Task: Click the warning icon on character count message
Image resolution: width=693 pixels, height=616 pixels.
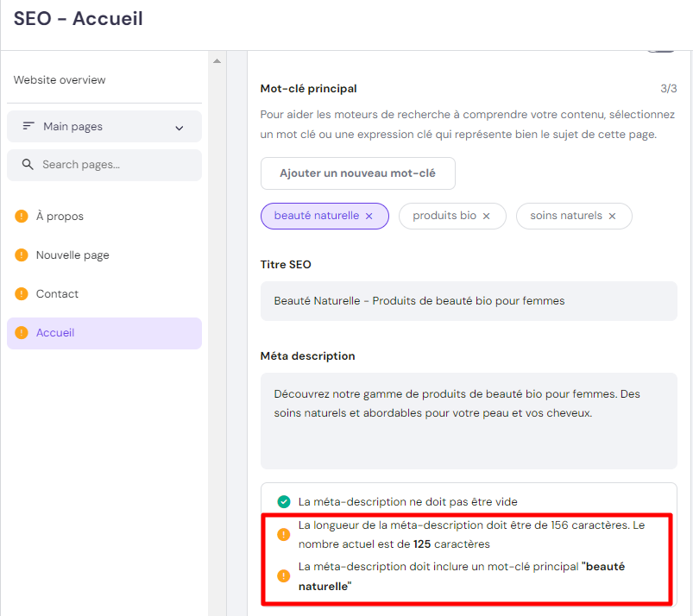Action: [x=282, y=534]
